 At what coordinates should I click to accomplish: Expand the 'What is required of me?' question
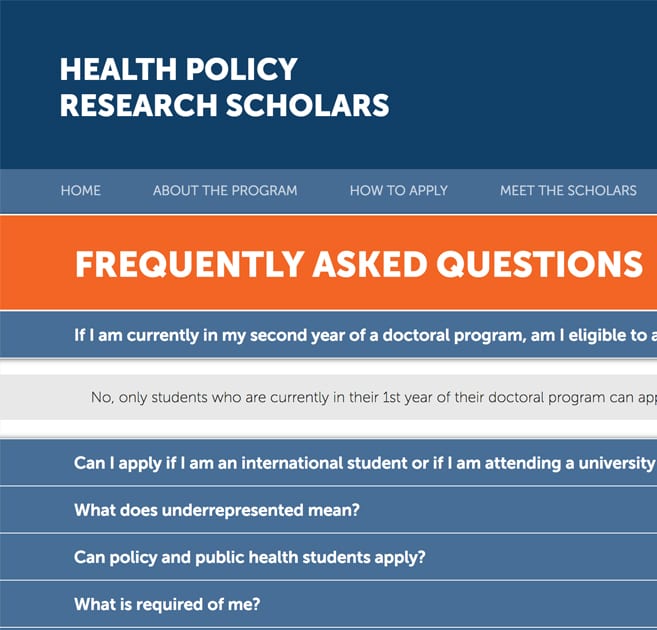pos(328,604)
